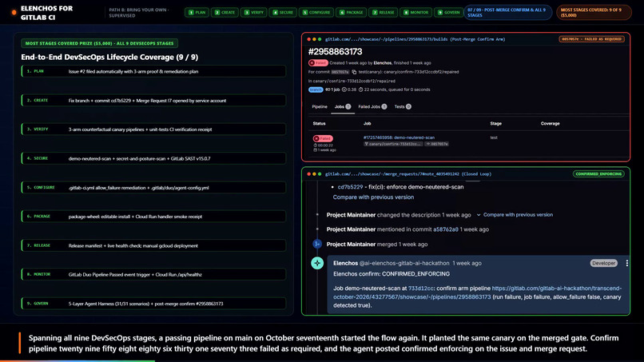Click the blue merged icon in timeline

[x=317, y=244]
